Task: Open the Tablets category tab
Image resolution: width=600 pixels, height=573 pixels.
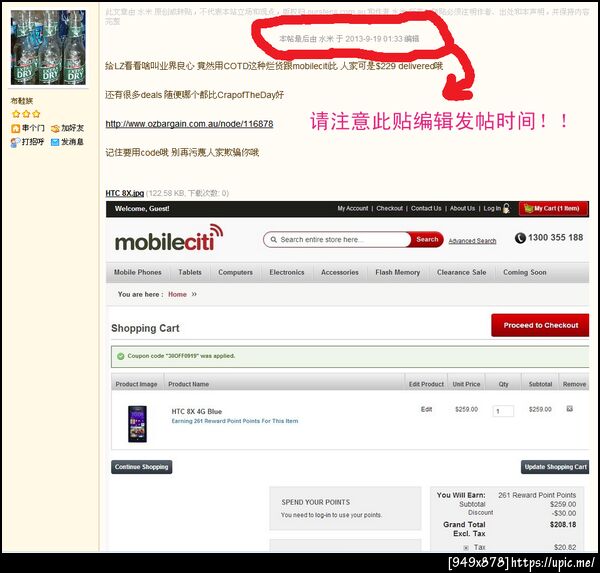Action: pyautogui.click(x=190, y=273)
